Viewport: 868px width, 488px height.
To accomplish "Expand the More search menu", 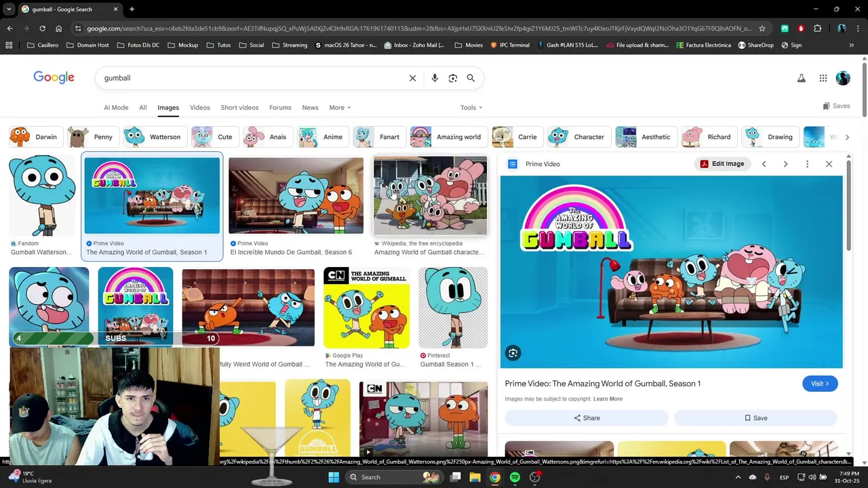I will coord(340,108).
